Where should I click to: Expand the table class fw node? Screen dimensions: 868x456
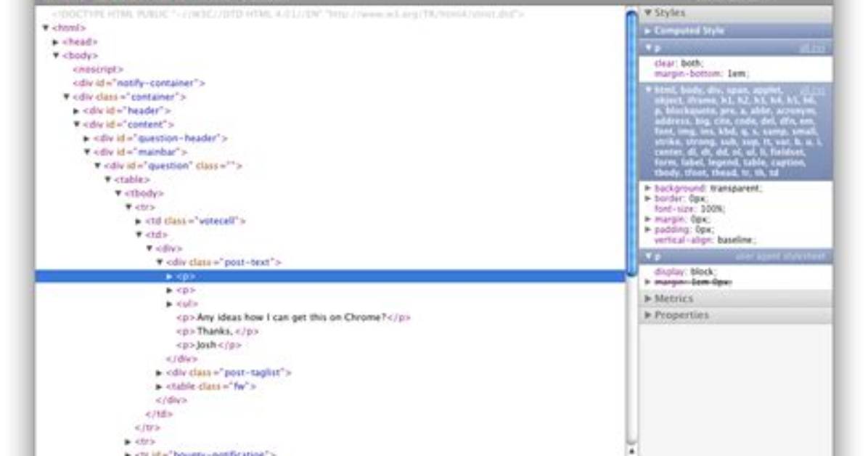tap(160, 386)
